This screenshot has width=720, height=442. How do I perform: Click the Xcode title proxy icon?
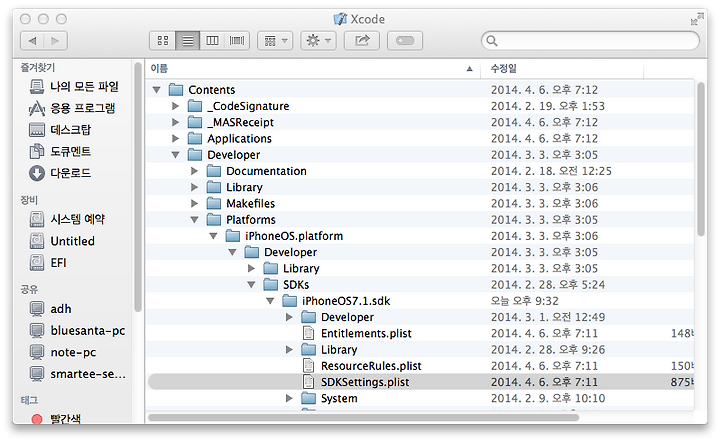[x=340, y=19]
